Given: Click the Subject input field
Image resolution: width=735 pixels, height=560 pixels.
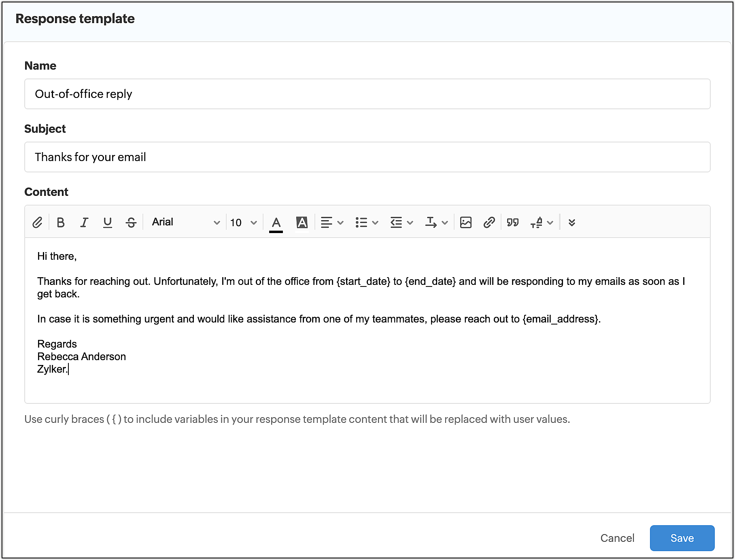Looking at the screenshot, I should [367, 157].
